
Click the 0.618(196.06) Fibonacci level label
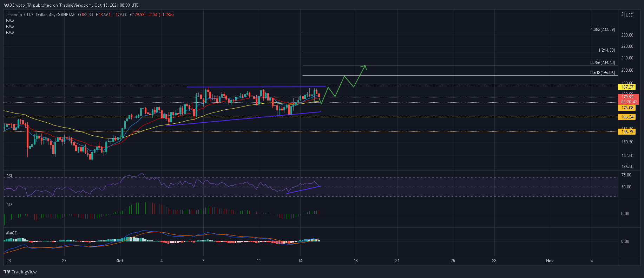coord(603,73)
